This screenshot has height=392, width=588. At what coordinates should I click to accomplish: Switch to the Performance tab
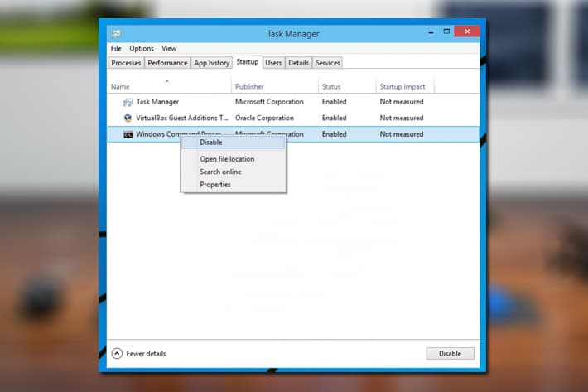coord(167,63)
